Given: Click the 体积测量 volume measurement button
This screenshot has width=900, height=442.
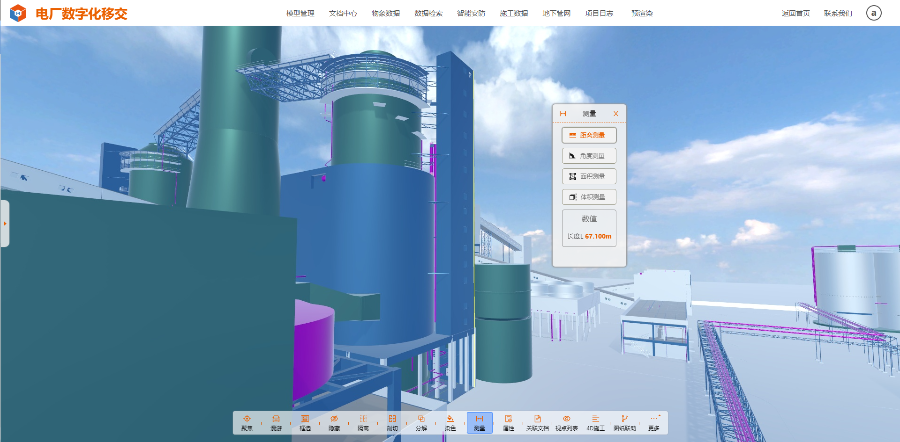Looking at the screenshot, I should pyautogui.click(x=589, y=197).
